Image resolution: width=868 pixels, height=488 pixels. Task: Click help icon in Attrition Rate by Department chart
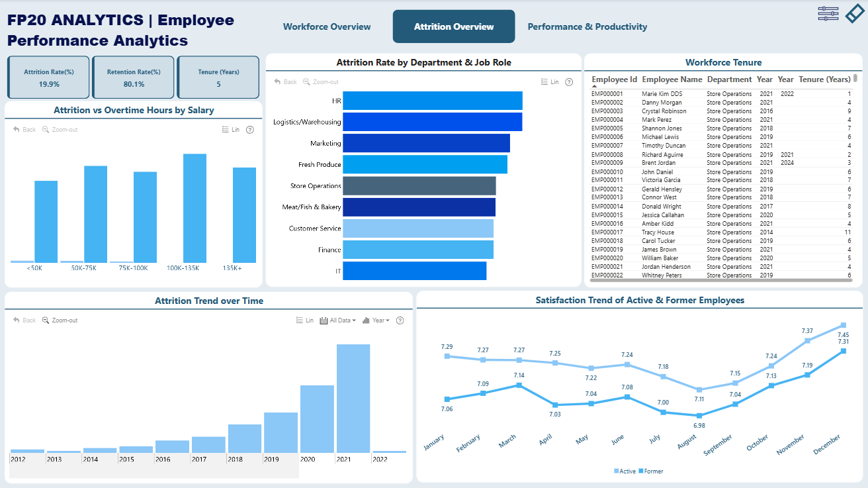[x=569, y=82]
